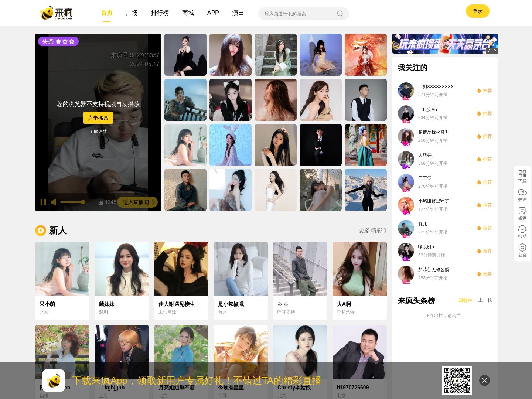Image resolution: width=532 pixels, height=399 pixels.
Task: Open 大A啊 newcomer card
Action: [359, 281]
